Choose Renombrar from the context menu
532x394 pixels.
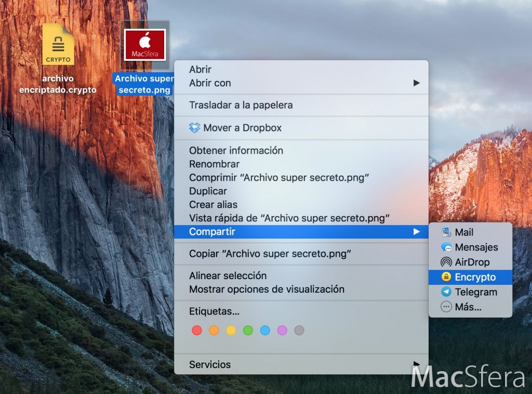click(214, 164)
